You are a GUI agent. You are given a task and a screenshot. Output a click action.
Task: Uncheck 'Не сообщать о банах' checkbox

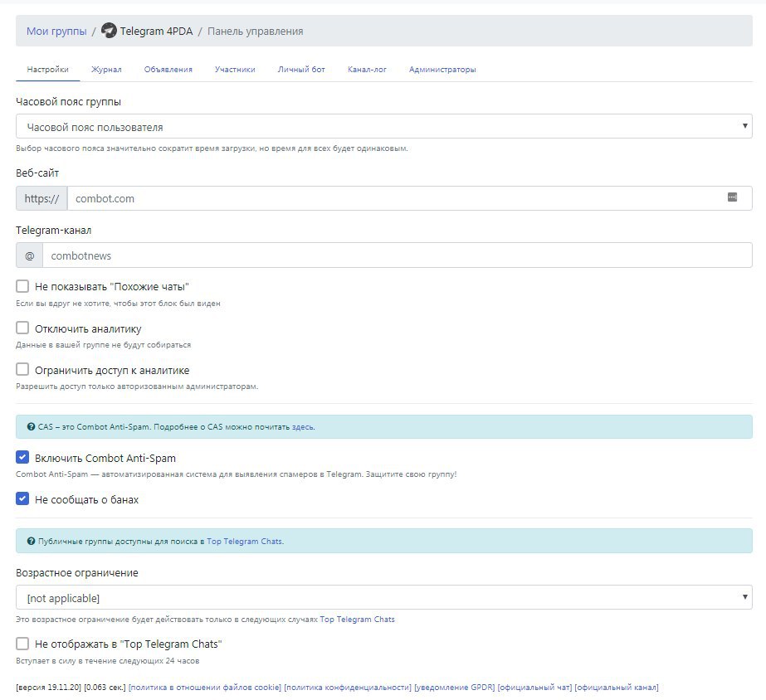point(22,498)
